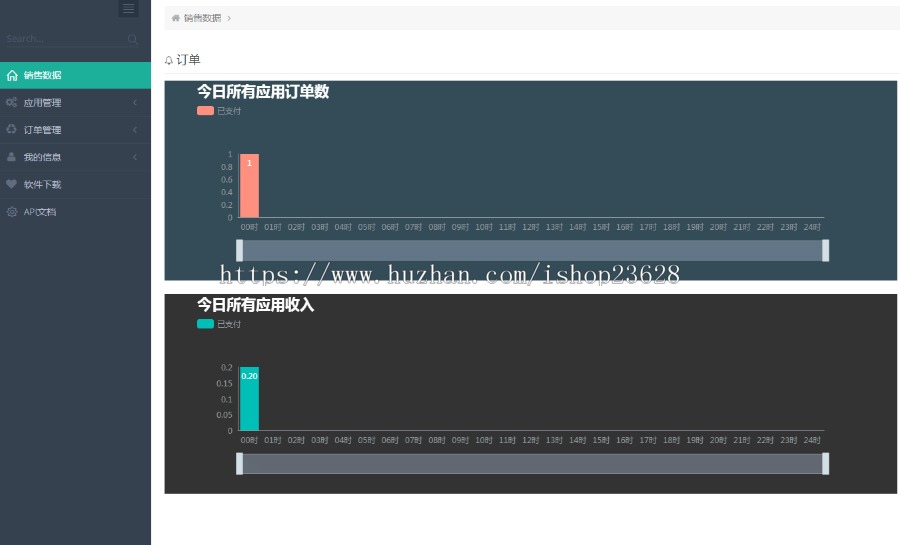Click the user icon beside 我的信息
Image resolution: width=900 pixels, height=545 pixels.
[11, 157]
